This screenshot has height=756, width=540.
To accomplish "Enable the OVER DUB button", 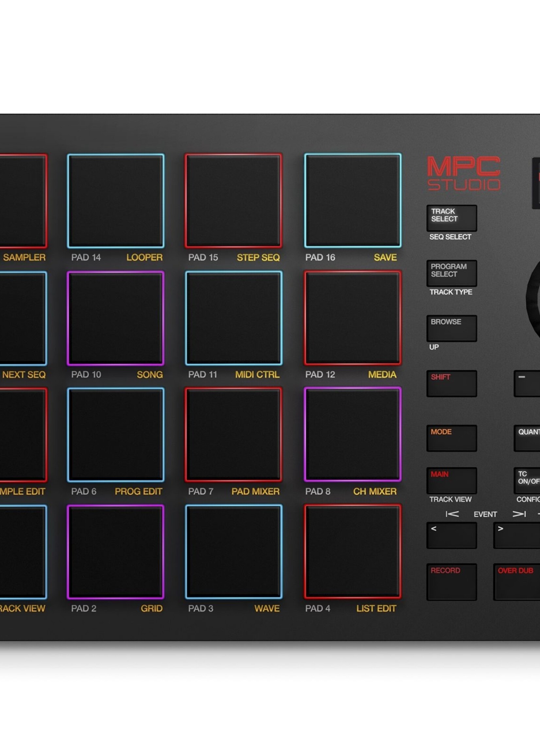I will pyautogui.click(x=516, y=582).
